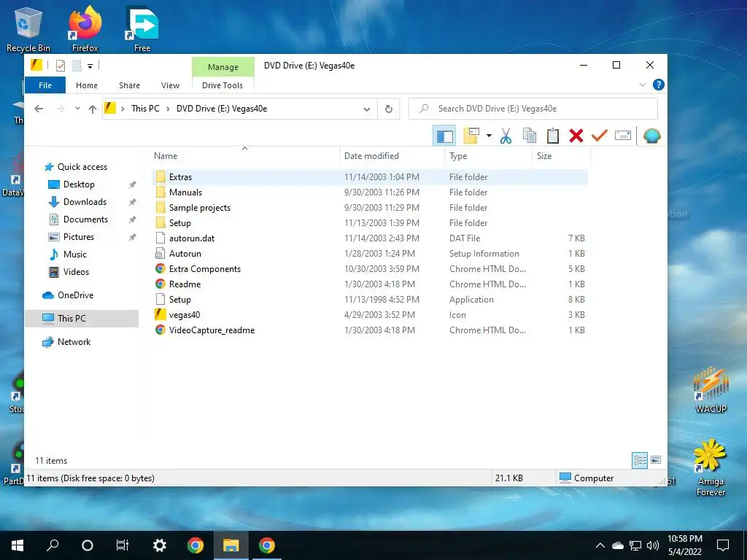
Task: Select the Setup file folder
Action: pyautogui.click(x=370, y=223)
